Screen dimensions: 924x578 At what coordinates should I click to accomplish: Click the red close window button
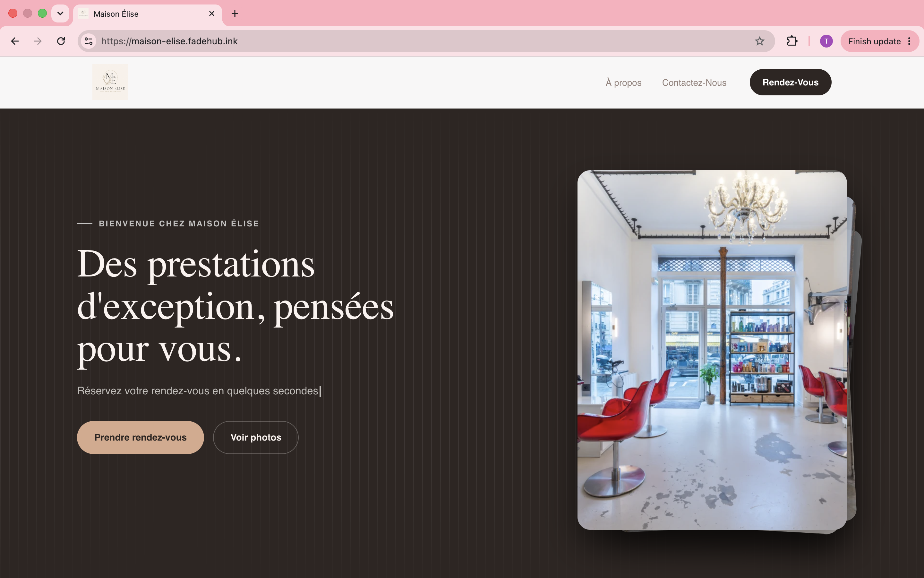13,13
